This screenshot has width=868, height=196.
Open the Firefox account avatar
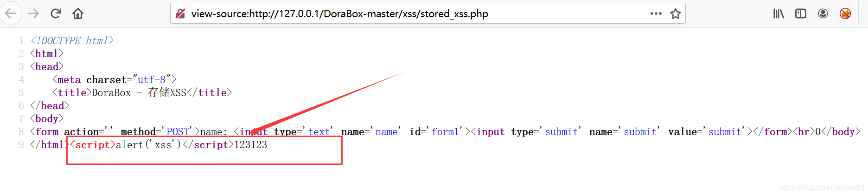coord(823,13)
